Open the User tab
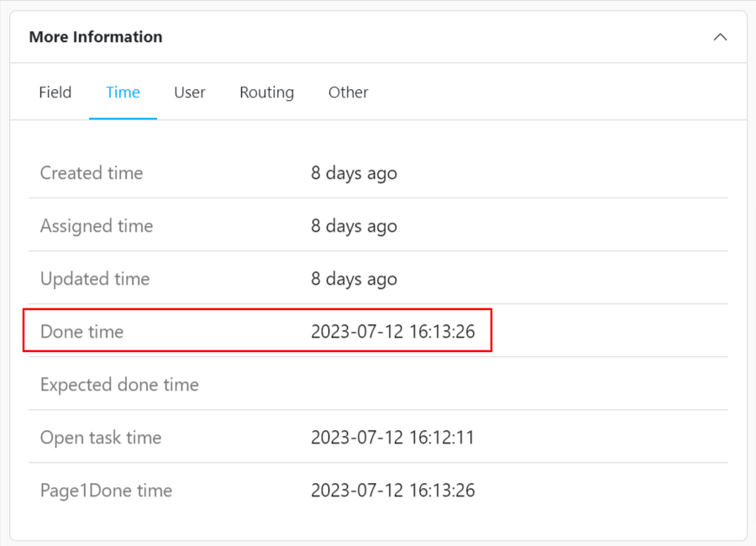Viewport: 756px width, 546px height. 190,92
